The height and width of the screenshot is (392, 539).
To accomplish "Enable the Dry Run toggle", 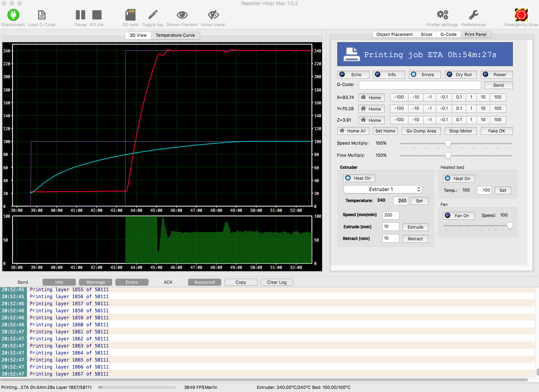I will [460, 75].
